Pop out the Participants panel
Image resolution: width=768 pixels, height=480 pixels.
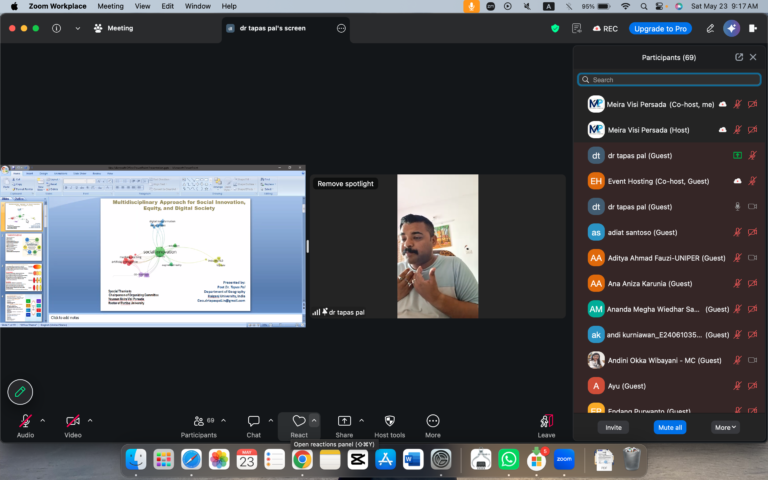[x=739, y=57]
